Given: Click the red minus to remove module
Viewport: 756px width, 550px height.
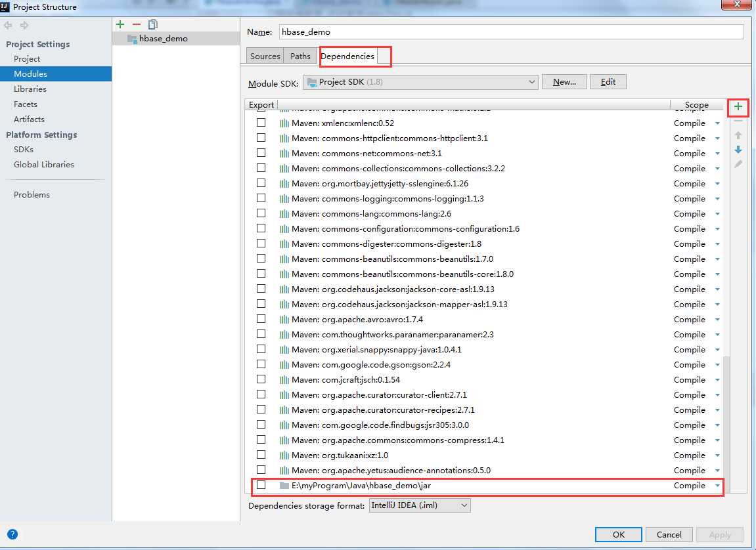Looking at the screenshot, I should [137, 24].
